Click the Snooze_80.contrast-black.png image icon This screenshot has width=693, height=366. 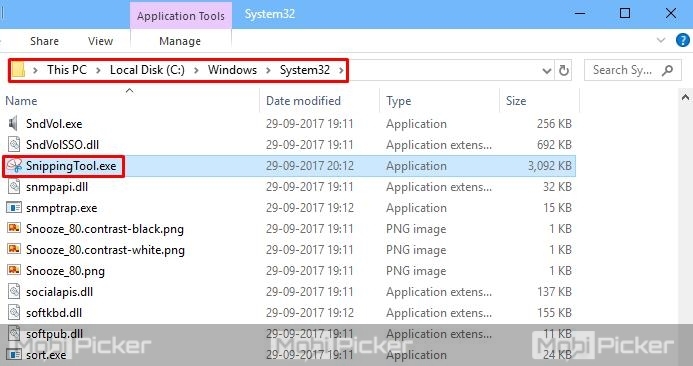click(x=14, y=229)
